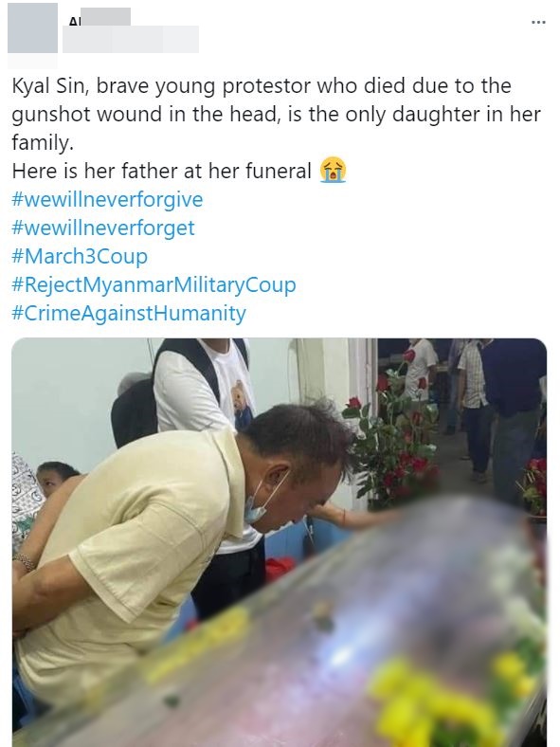Open the #RejectMyanmarMilitaryCoup hashtag

point(154,285)
